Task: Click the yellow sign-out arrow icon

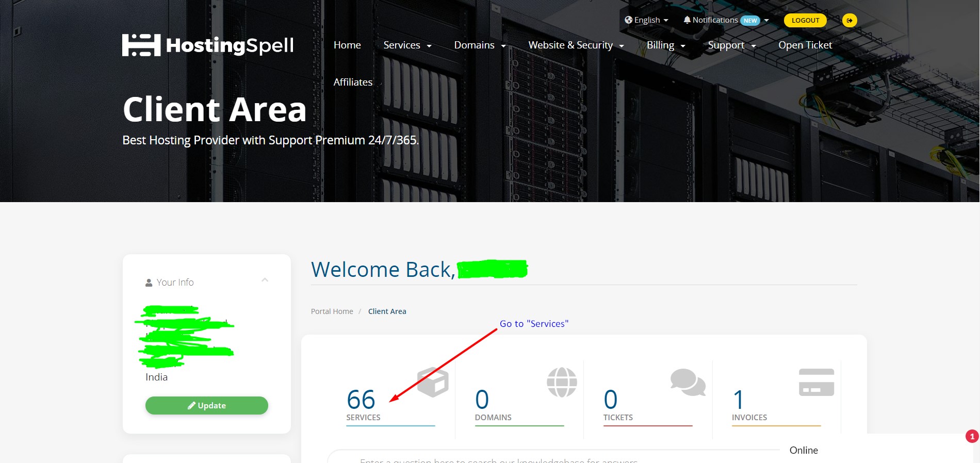Action: [x=850, y=21]
